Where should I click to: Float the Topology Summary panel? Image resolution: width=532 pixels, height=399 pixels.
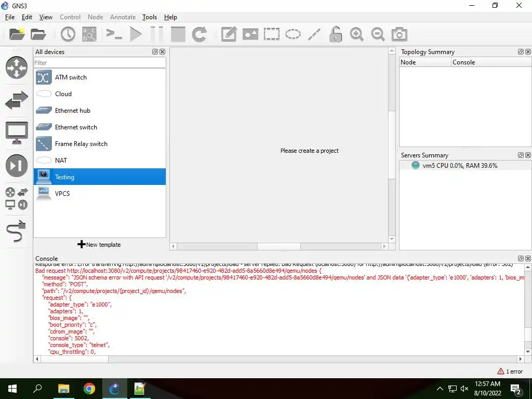521,51
